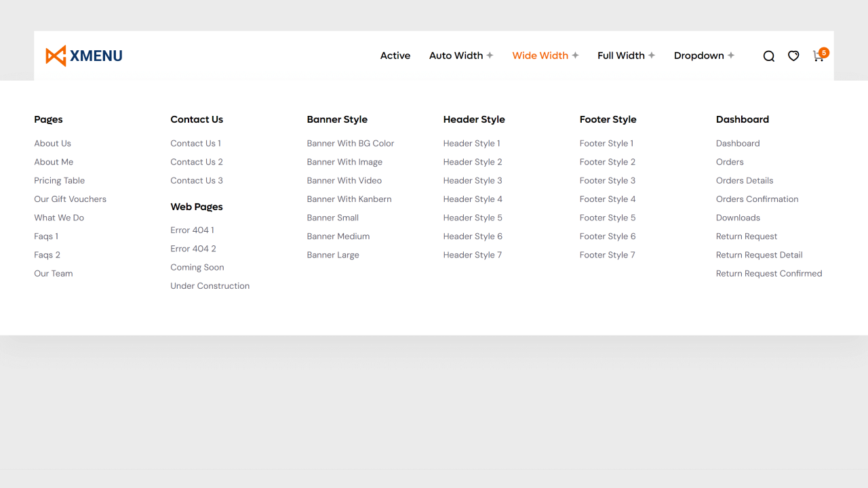Open Header Style 4
Viewport: 868px width, 488px height.
coord(473,199)
